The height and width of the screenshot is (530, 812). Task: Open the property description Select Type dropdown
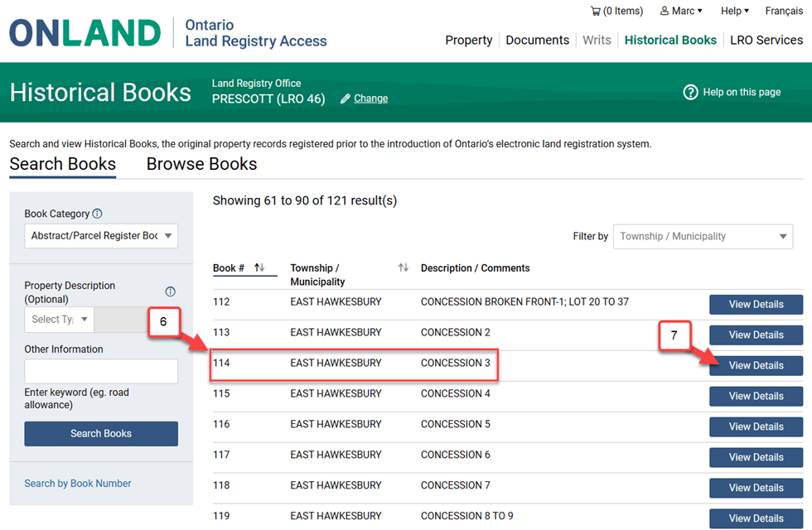pos(60,320)
